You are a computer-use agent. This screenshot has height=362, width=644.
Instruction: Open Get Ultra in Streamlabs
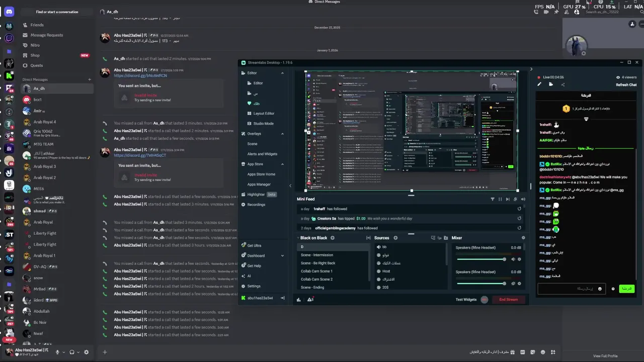[251, 245]
